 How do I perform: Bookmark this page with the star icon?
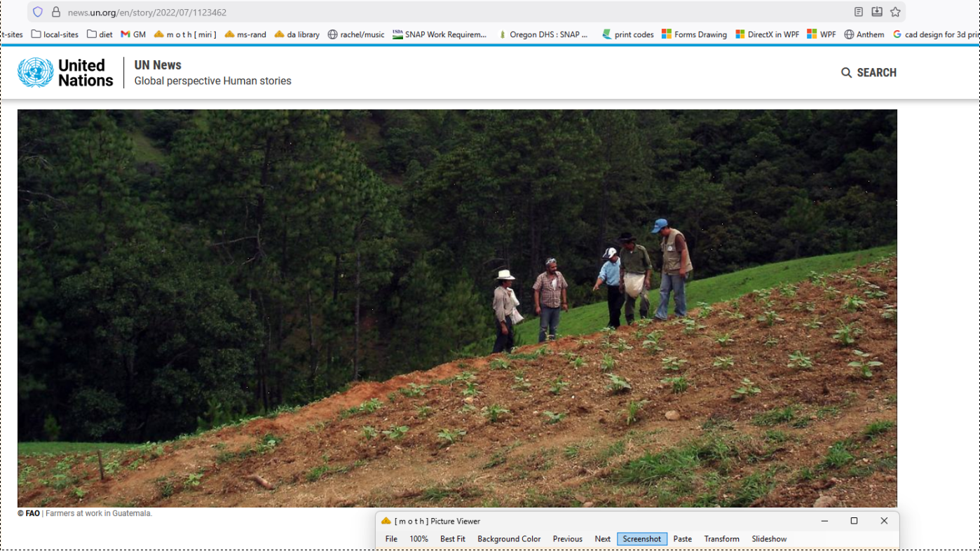click(895, 12)
